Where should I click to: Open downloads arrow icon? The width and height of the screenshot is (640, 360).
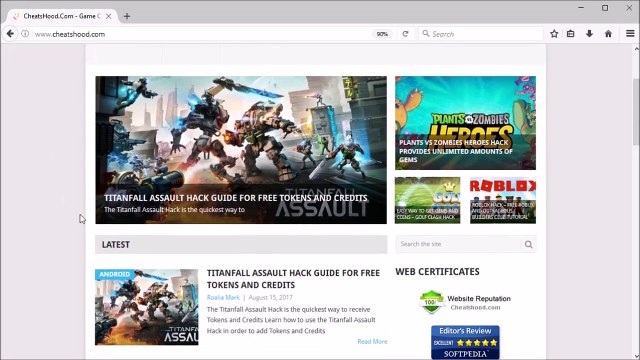click(589, 34)
